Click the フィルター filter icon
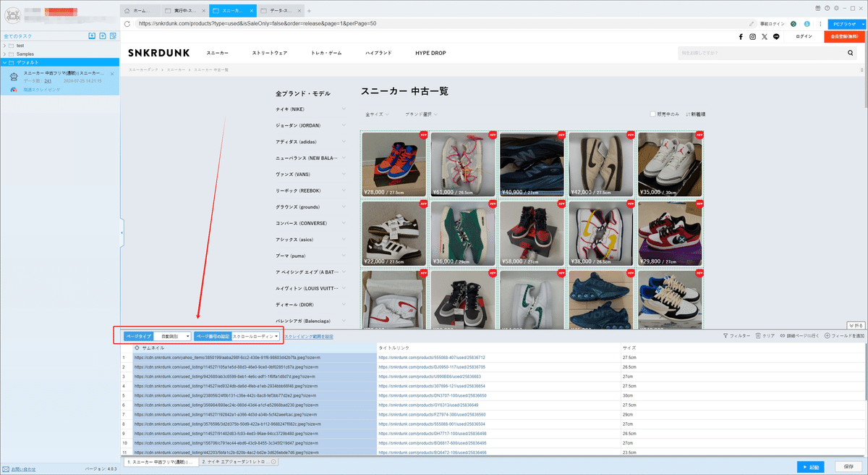 coord(737,336)
